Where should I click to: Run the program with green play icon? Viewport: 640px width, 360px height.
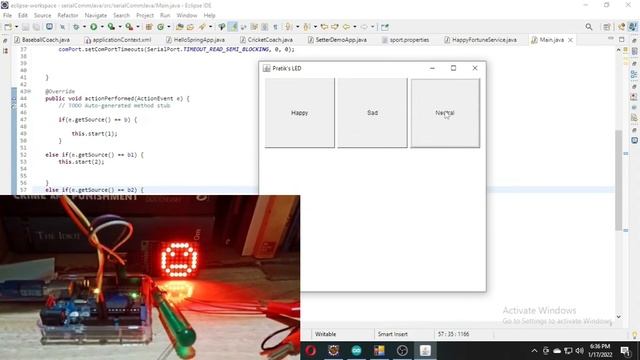pos(93,27)
